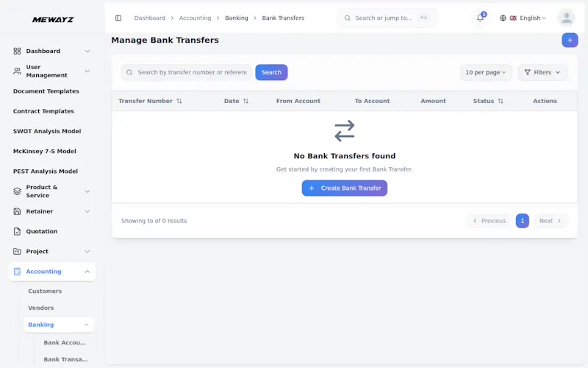
Task: Select page 1 in pagination
Action: 522,221
